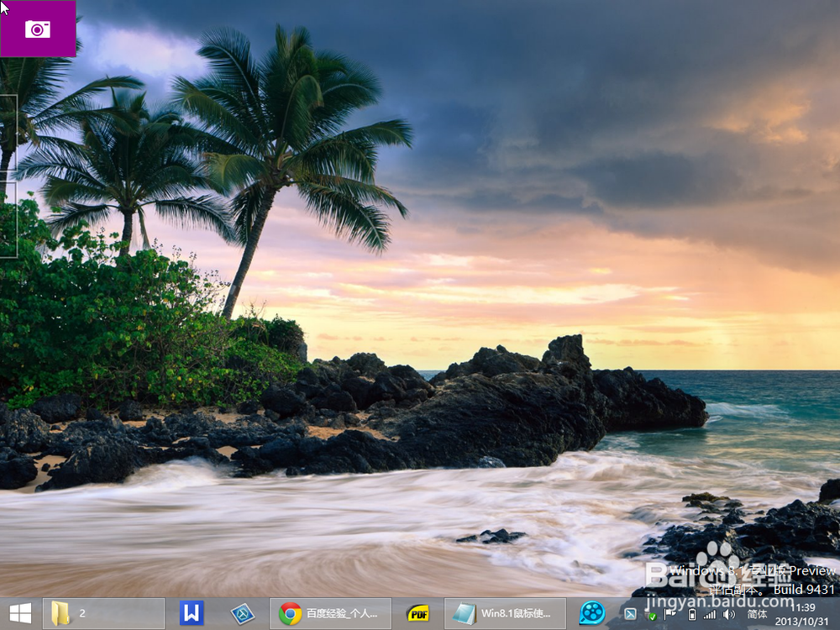Launch WPS Writer from the taskbar
The height and width of the screenshot is (630, 840).
click(x=192, y=614)
